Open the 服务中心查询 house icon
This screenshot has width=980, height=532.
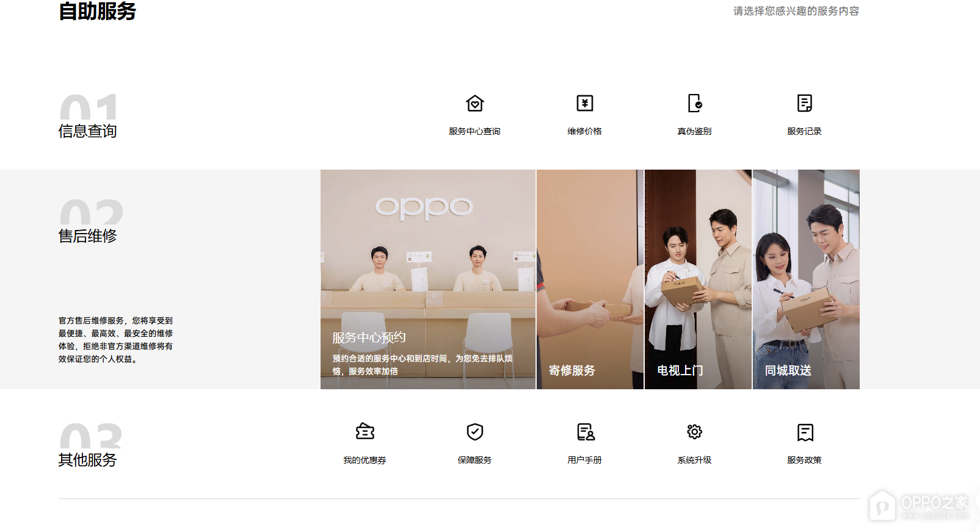click(x=475, y=103)
